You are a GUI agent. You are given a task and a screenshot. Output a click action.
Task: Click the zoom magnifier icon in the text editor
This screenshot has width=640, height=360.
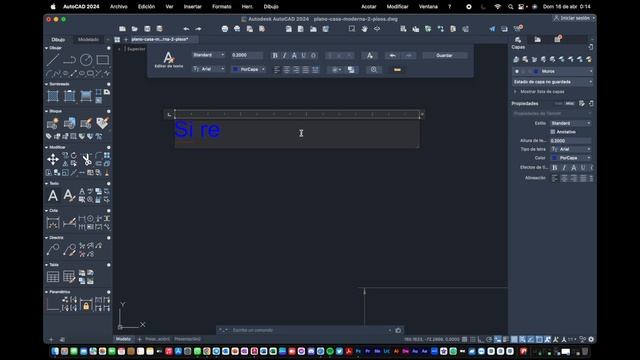373,70
